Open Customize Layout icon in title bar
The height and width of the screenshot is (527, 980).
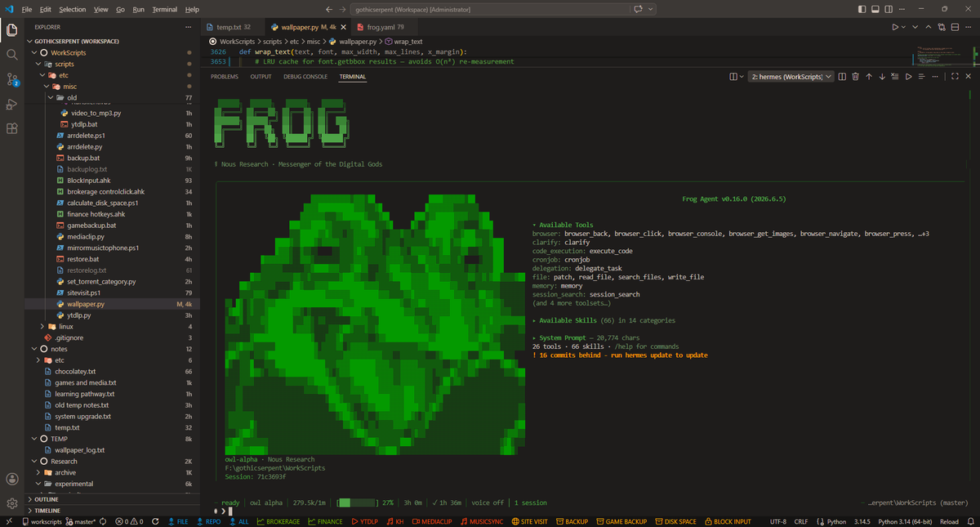click(902, 9)
